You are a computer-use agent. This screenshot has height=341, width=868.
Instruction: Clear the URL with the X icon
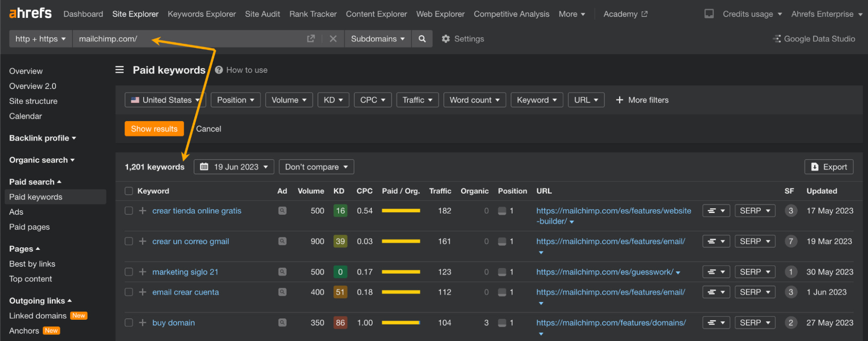(x=333, y=39)
